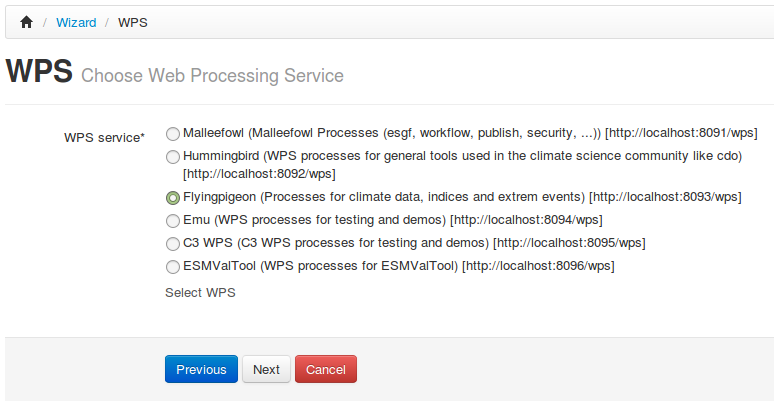Click the ESMValTool localhost:8096 label
Image resolution: width=774 pixels, height=412 pixels.
[x=398, y=266]
